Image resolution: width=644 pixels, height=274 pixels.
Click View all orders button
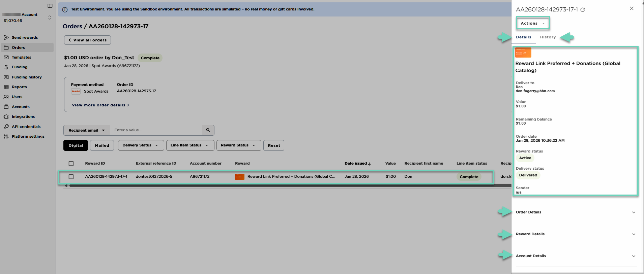pos(87,40)
